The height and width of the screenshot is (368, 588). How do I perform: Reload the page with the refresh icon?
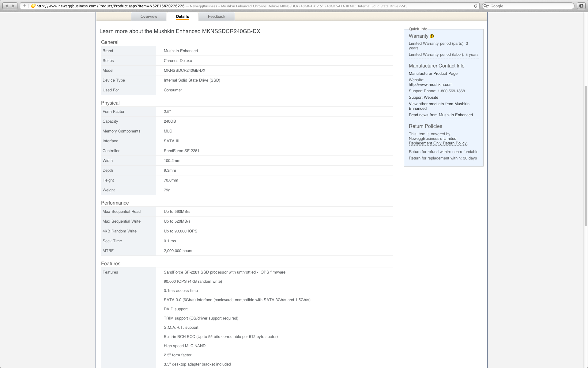coord(476,6)
